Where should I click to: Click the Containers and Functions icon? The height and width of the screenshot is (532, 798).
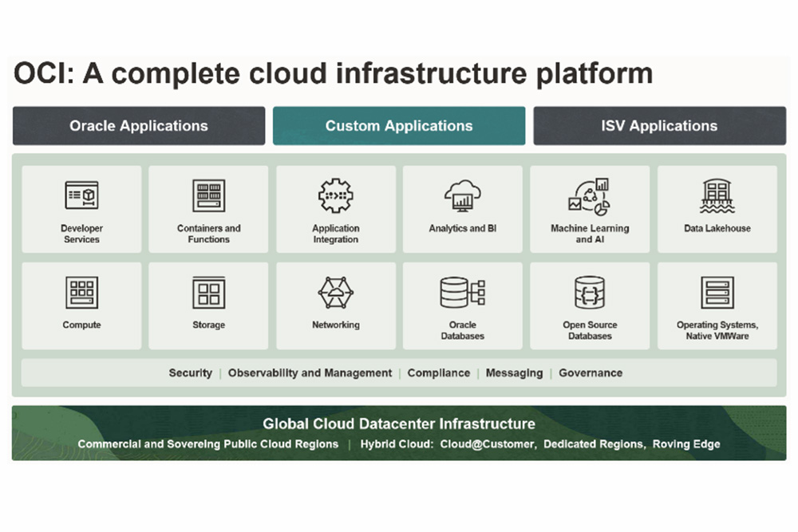(x=208, y=195)
